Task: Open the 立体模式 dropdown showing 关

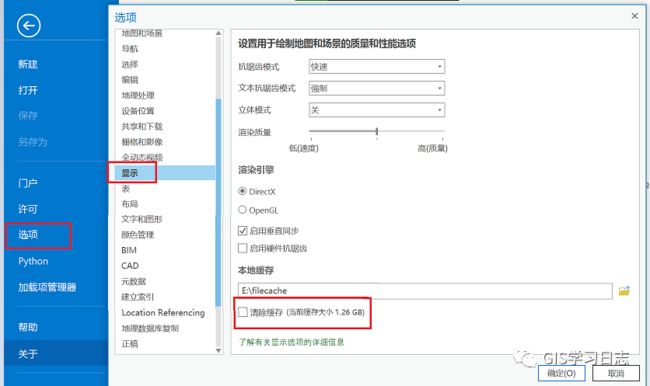Action: [377, 110]
